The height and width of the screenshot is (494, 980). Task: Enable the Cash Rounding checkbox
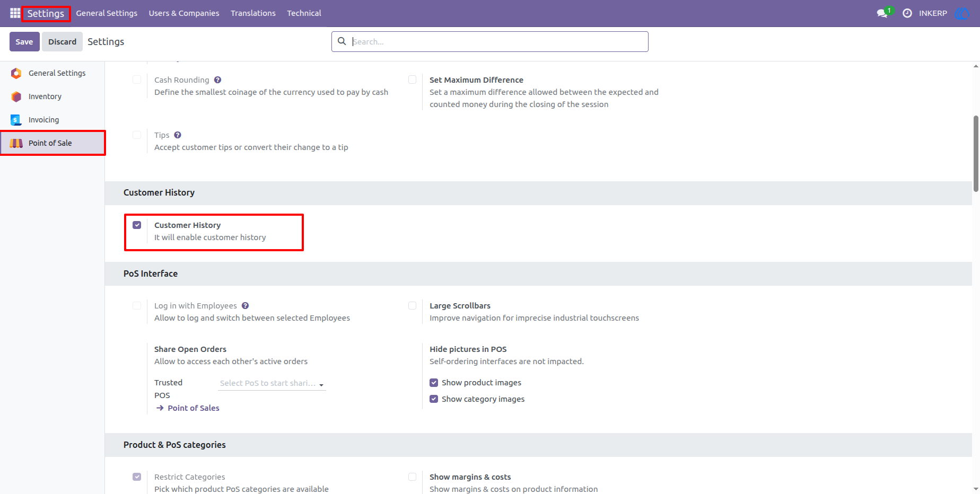[x=137, y=80]
